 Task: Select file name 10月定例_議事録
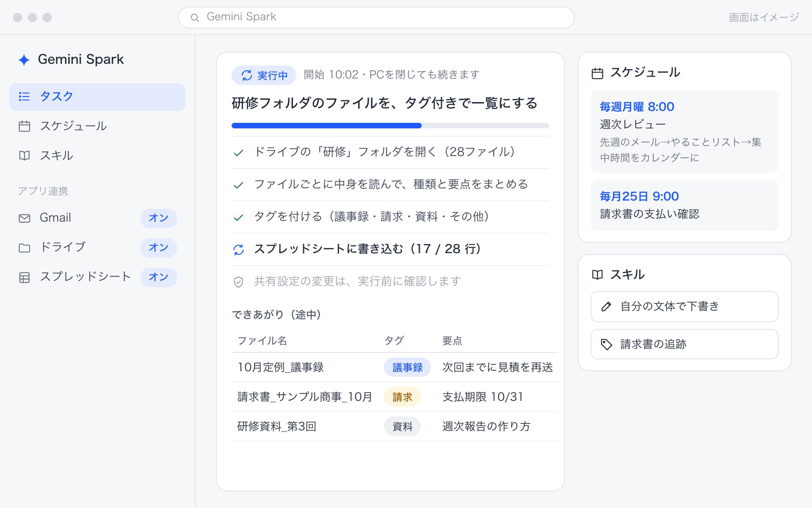281,368
